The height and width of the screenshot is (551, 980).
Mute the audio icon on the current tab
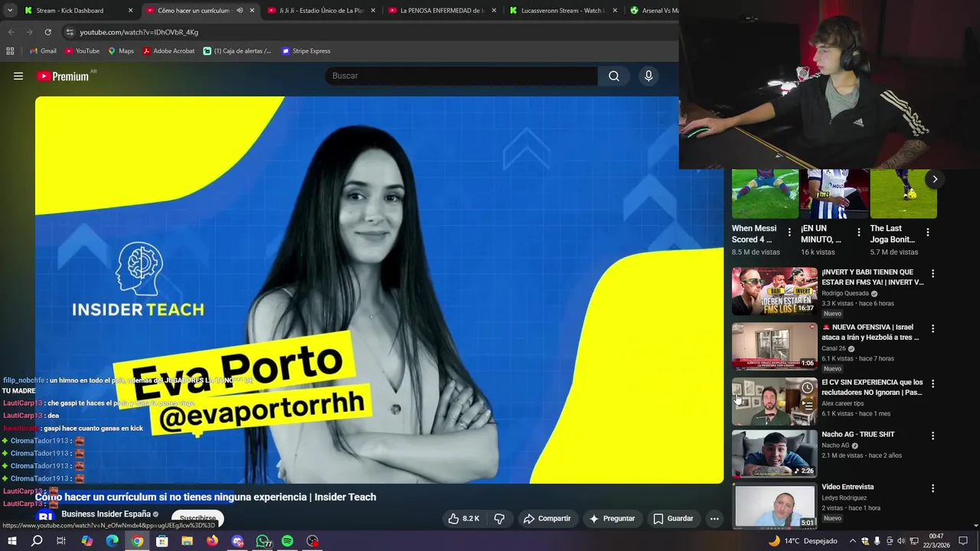(x=240, y=11)
